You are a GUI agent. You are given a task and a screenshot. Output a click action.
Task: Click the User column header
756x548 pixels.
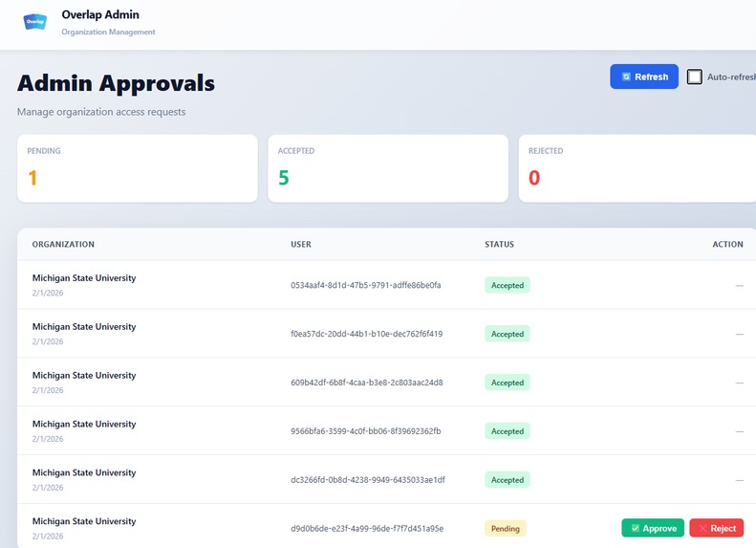pyautogui.click(x=301, y=244)
